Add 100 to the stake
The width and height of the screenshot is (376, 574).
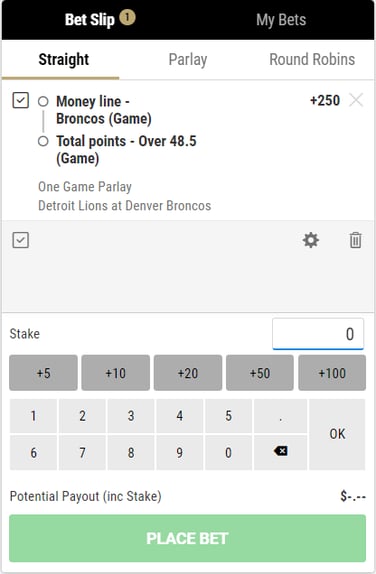click(332, 373)
